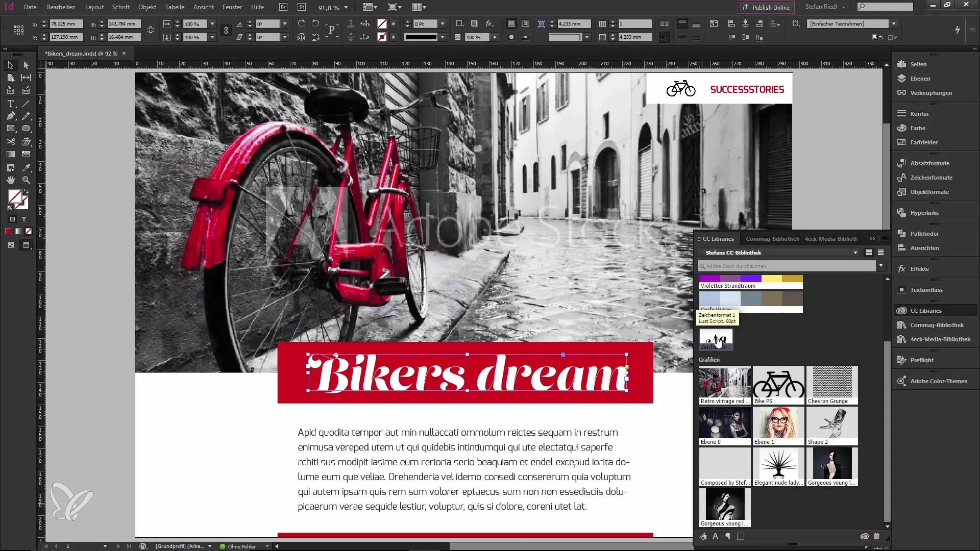Click the Publish Online button
980x551 pixels.
coord(766,7)
